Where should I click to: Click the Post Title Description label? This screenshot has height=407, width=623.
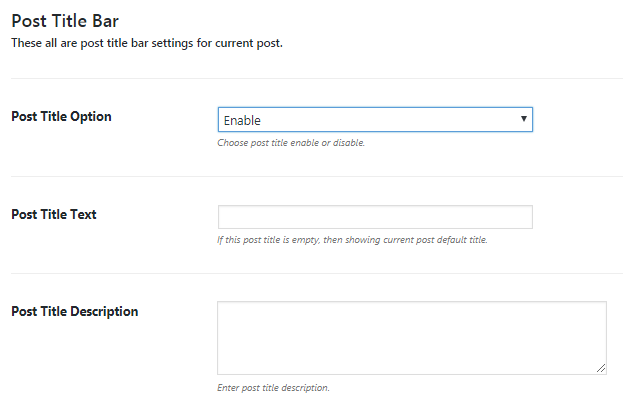pos(74,311)
